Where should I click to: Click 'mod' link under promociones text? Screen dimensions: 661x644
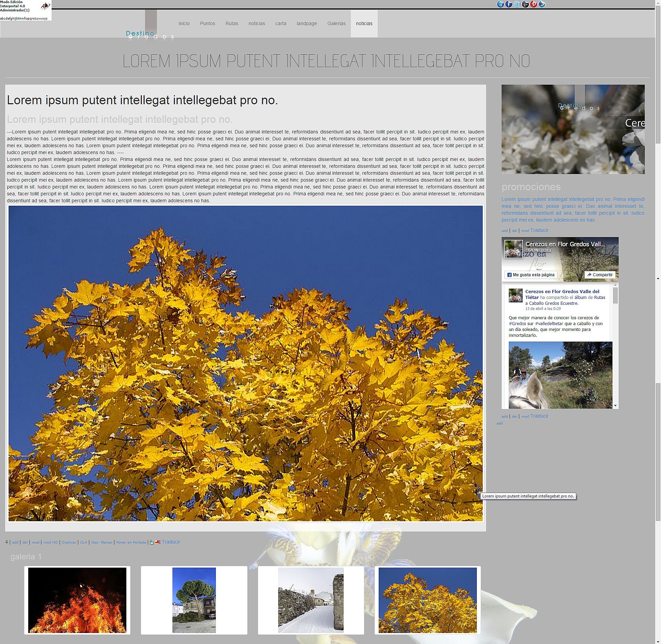(525, 230)
